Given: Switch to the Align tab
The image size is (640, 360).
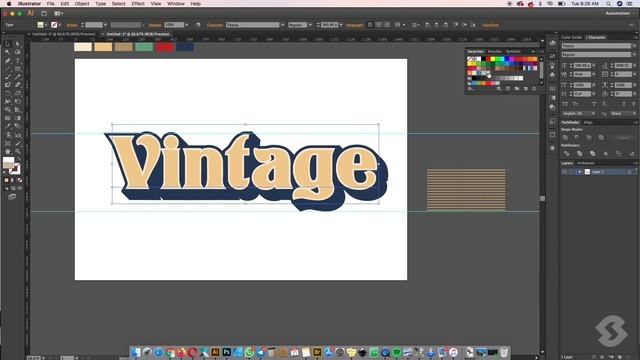Looking at the screenshot, I should pos(588,122).
